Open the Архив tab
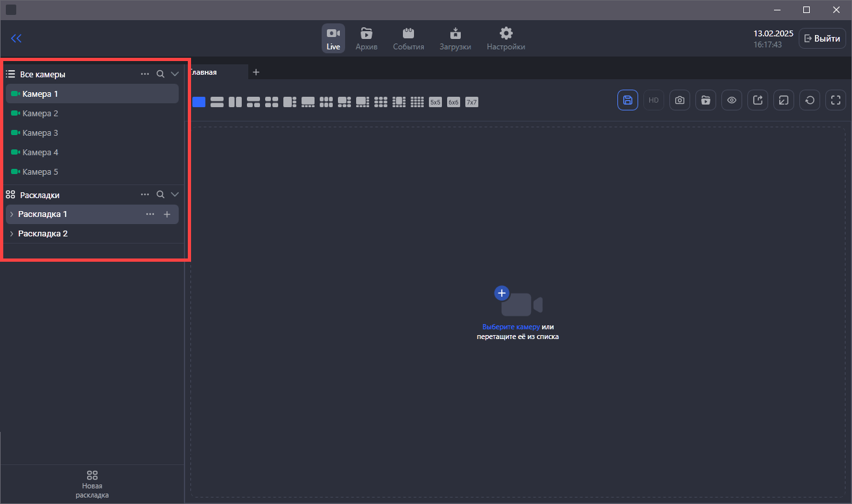Screen dimensions: 852x504 coord(367,38)
